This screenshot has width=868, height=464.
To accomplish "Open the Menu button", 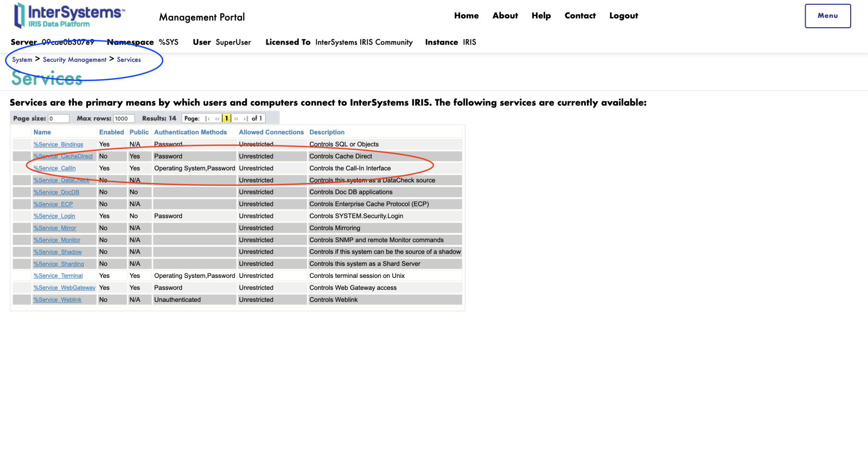I will pyautogui.click(x=827, y=16).
